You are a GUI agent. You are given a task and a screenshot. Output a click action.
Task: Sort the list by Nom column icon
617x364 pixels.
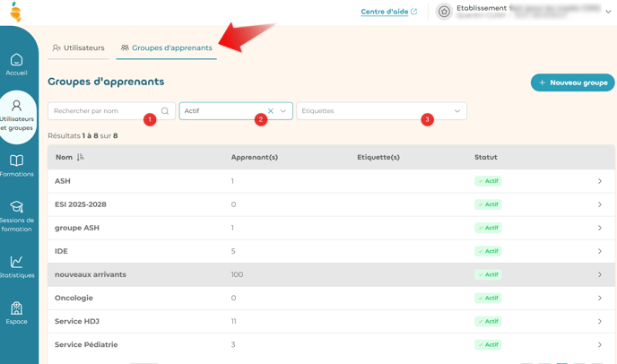click(x=81, y=158)
